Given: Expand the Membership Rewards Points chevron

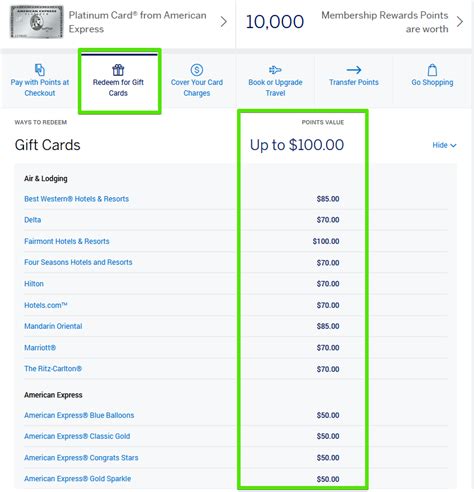Looking at the screenshot, I should (x=460, y=22).
